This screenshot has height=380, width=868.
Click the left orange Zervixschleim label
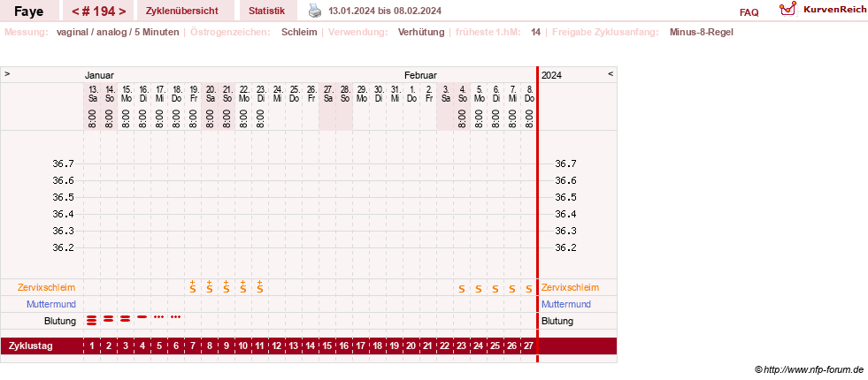click(47, 287)
